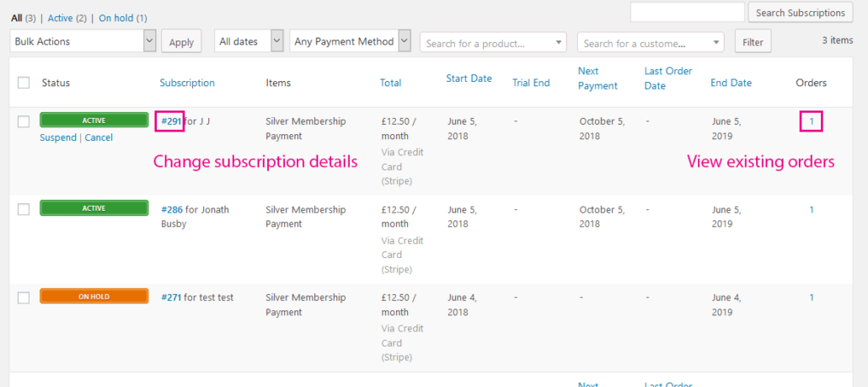
Task: View orders count for subscription #271
Action: pyautogui.click(x=812, y=298)
